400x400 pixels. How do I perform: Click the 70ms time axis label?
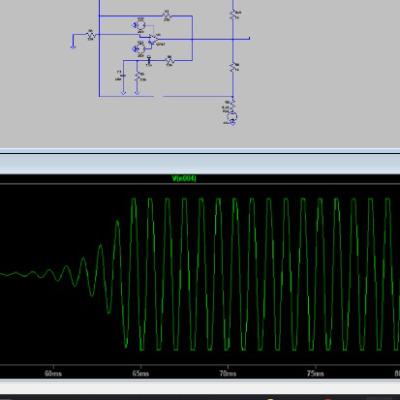228,374
